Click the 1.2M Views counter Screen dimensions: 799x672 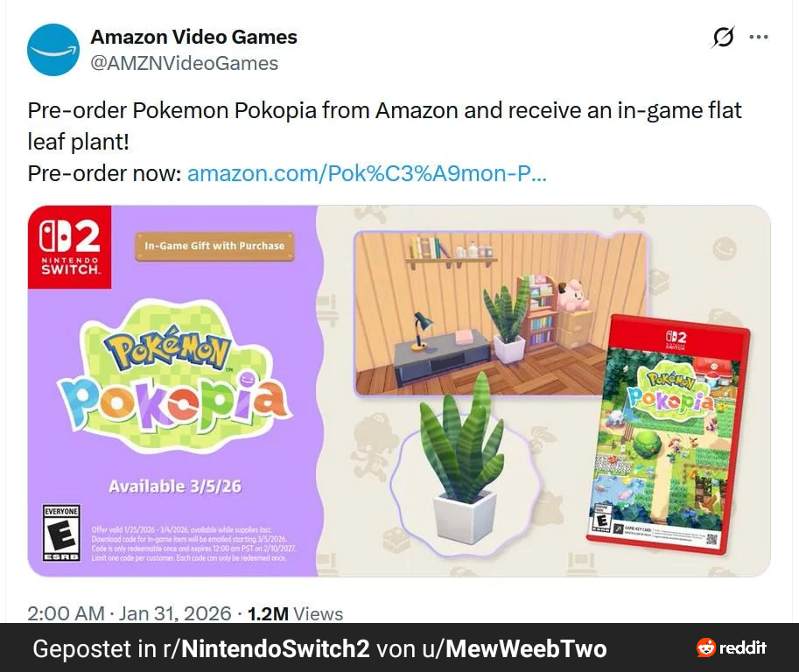[x=295, y=613]
